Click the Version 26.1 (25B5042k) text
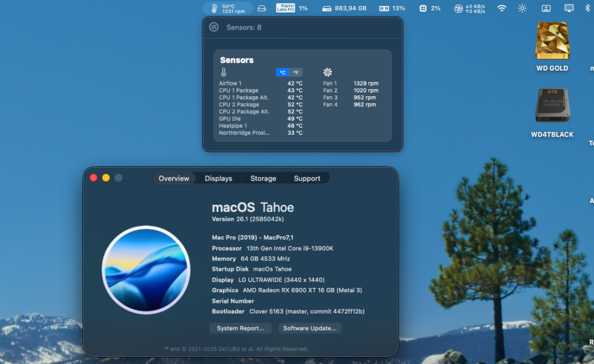Viewport: 594px width, 364px height. [248, 219]
